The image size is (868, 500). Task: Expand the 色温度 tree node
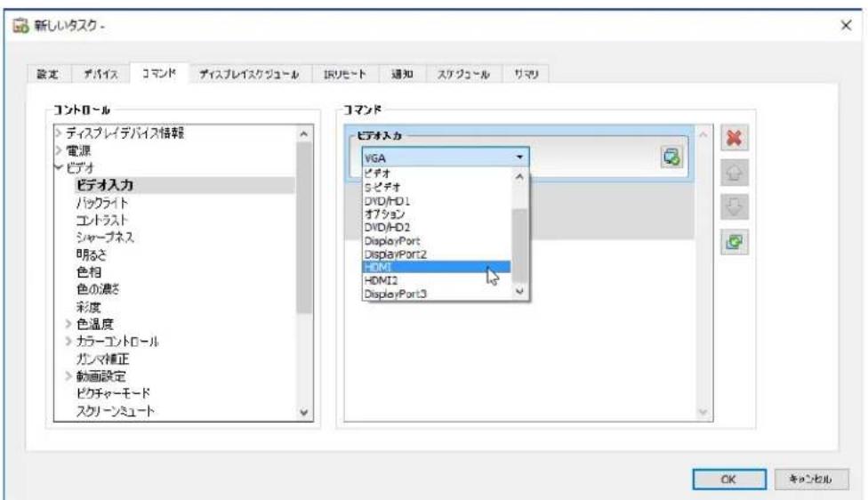point(68,324)
